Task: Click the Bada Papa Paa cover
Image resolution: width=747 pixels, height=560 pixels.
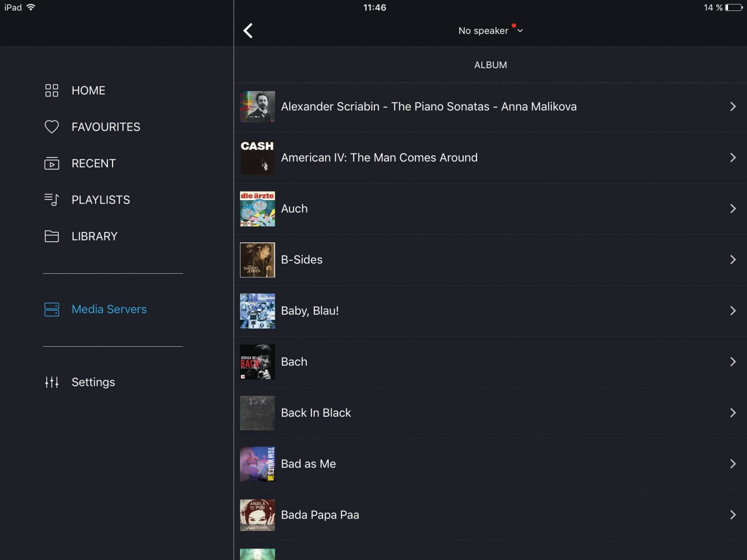Action: (257, 515)
